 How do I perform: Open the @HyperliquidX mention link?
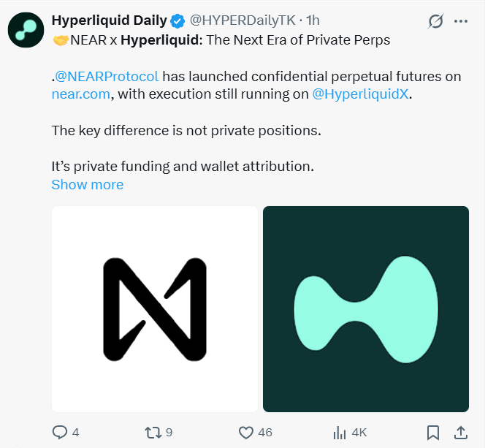pyautogui.click(x=360, y=94)
